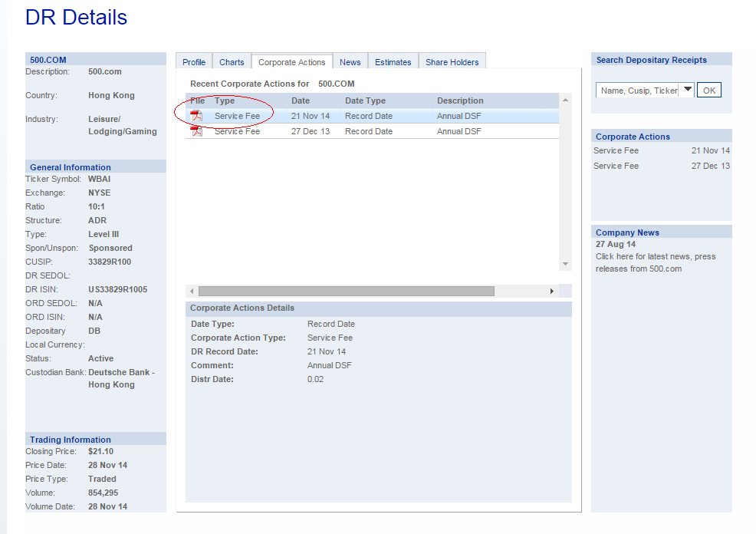
Task: Click the volume value 854,295
Action: pyautogui.click(x=104, y=493)
